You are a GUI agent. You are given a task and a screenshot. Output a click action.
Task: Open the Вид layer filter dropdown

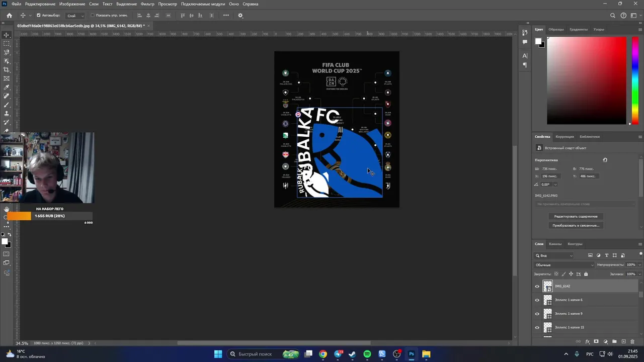click(x=554, y=255)
